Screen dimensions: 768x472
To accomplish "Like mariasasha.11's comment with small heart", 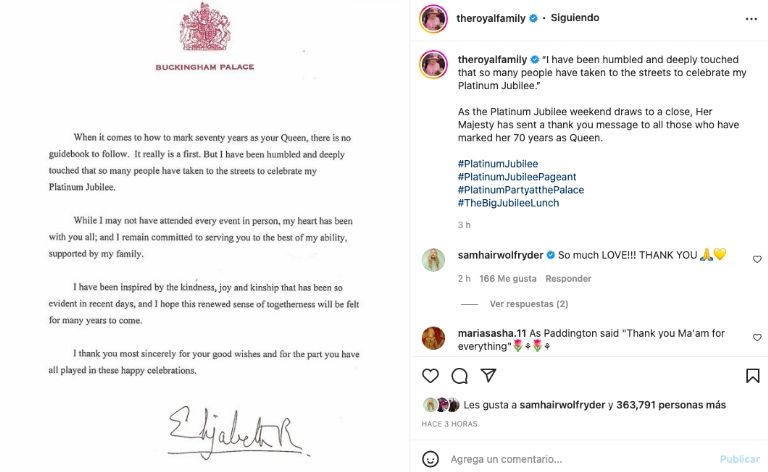I will (757, 338).
